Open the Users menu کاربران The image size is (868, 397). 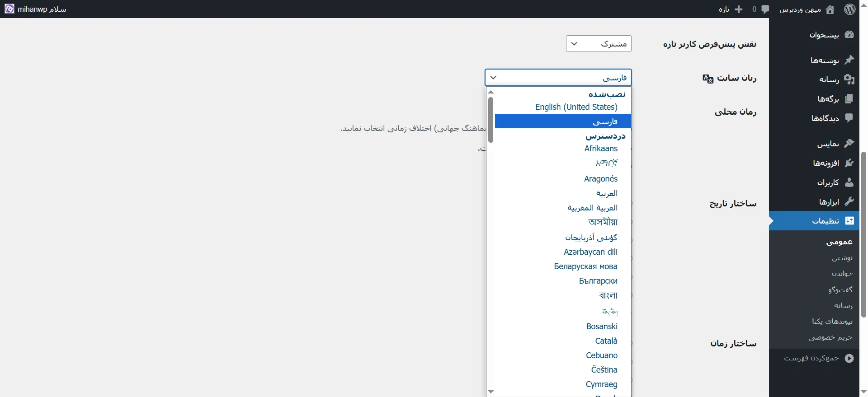click(x=828, y=182)
